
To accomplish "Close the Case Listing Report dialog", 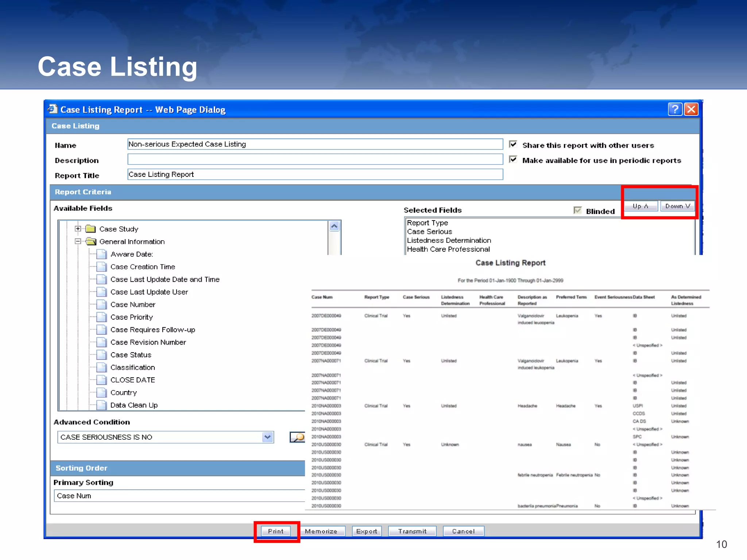I will click(x=691, y=109).
